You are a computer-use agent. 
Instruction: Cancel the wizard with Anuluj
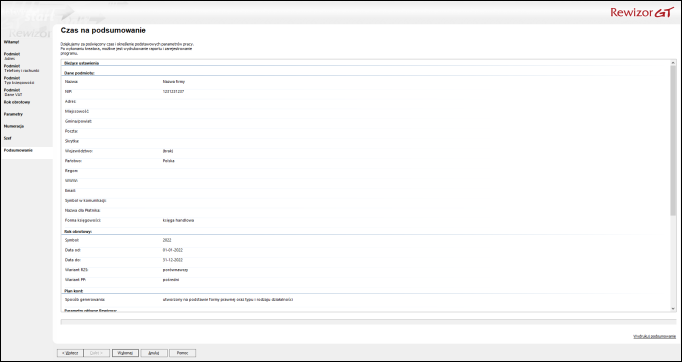click(x=154, y=353)
